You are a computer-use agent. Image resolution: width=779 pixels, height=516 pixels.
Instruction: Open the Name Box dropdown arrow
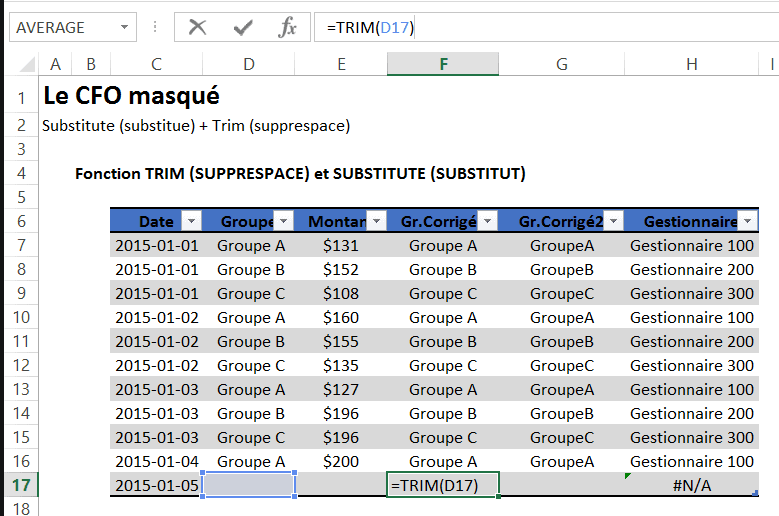124,28
